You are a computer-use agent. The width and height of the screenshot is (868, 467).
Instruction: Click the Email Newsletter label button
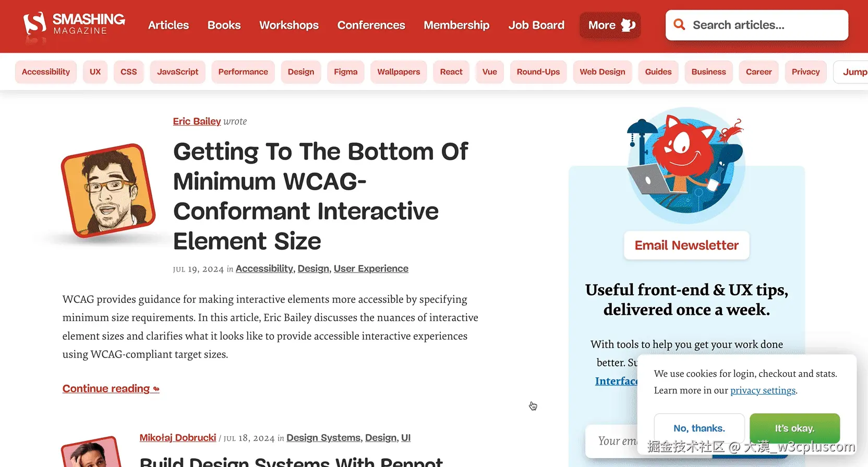[x=686, y=245]
